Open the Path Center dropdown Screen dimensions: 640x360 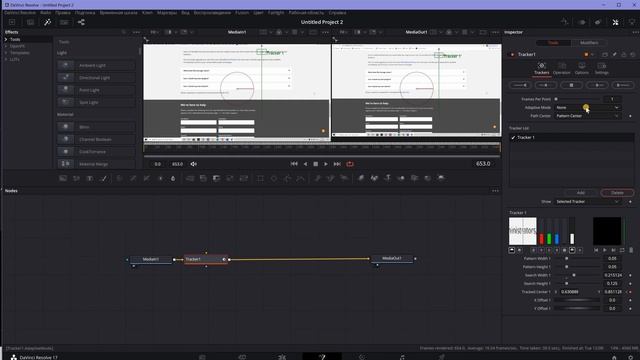[587, 116]
